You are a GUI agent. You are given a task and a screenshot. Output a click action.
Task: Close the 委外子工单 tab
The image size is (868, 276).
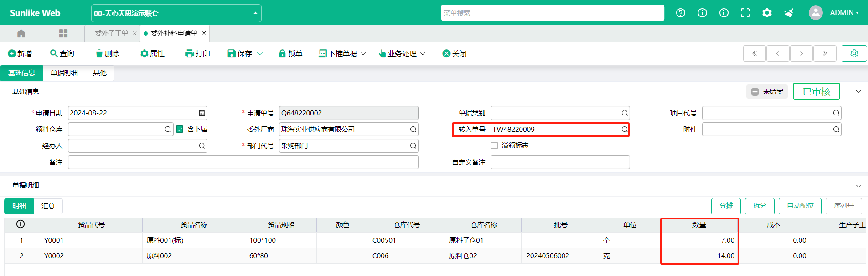134,33
